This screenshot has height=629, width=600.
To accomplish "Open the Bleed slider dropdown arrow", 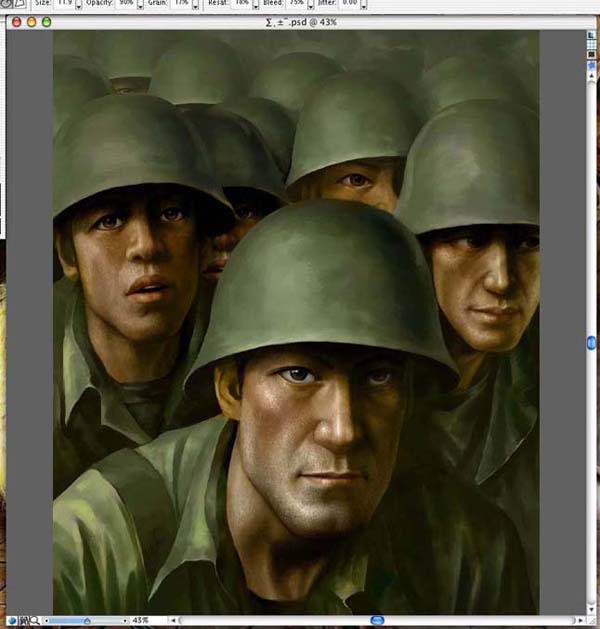I will click(310, 5).
